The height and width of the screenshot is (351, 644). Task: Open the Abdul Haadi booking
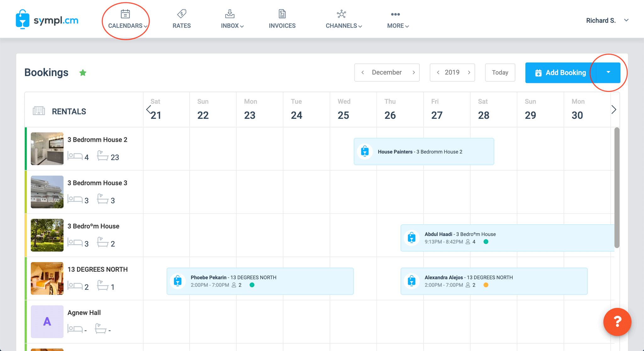(x=508, y=238)
